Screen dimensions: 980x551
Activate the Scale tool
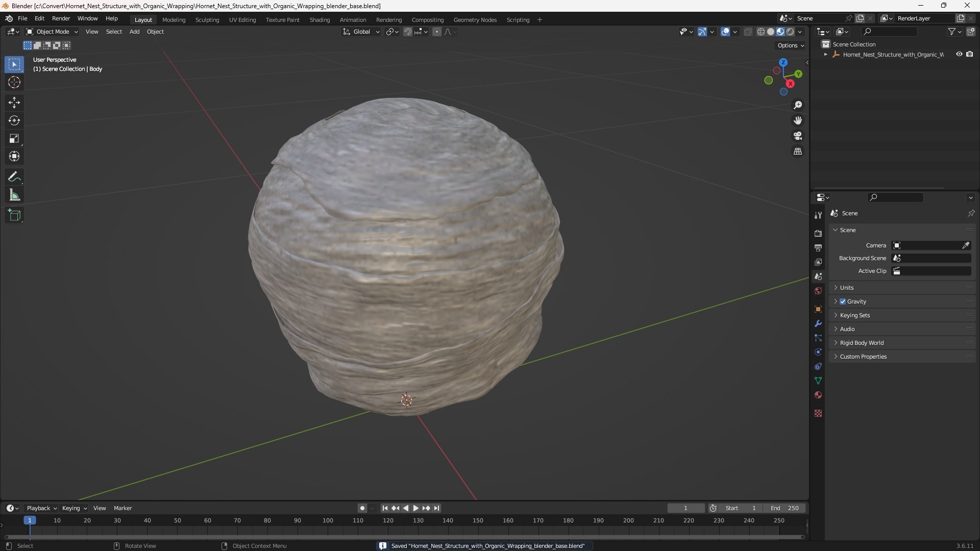[14, 138]
